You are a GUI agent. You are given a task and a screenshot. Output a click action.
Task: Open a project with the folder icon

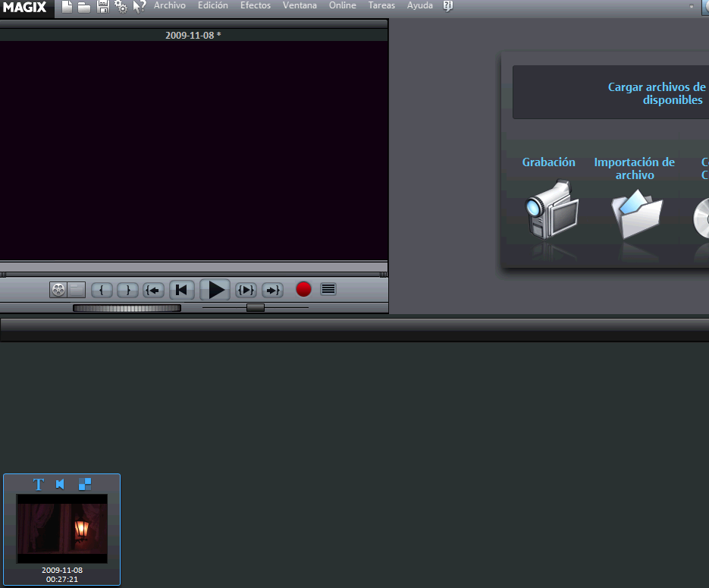(x=84, y=7)
